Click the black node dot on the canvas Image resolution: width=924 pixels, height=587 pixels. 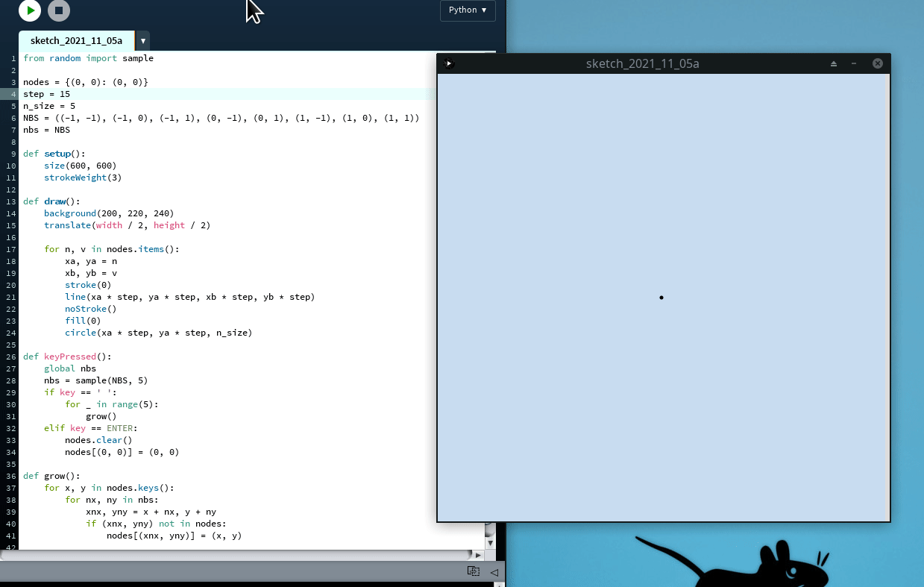[661, 298]
